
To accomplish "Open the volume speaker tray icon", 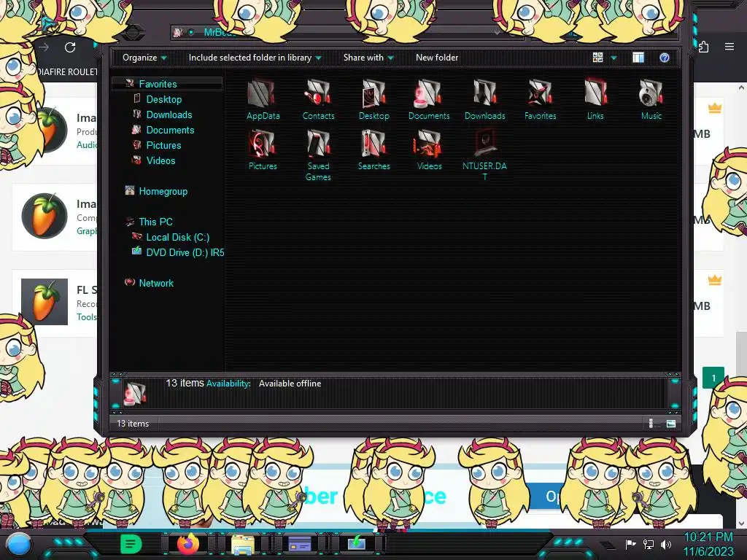I will click(x=665, y=544).
